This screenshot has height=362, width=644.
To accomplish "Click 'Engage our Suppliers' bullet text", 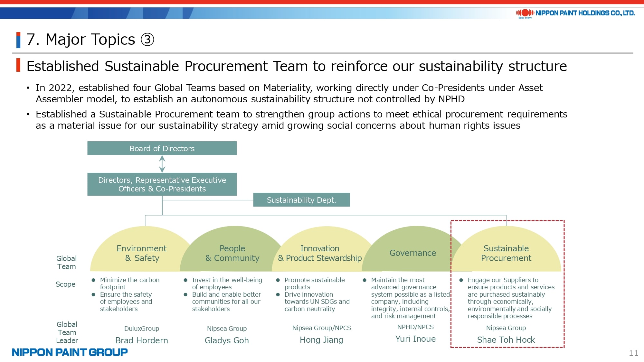I will pyautogui.click(x=511, y=298).
